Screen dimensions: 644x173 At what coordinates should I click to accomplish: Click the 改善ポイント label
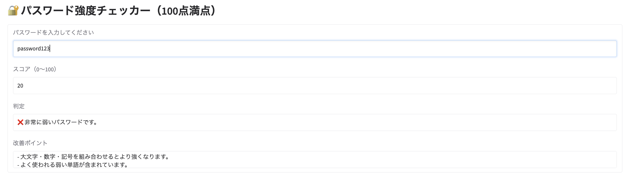[30, 143]
